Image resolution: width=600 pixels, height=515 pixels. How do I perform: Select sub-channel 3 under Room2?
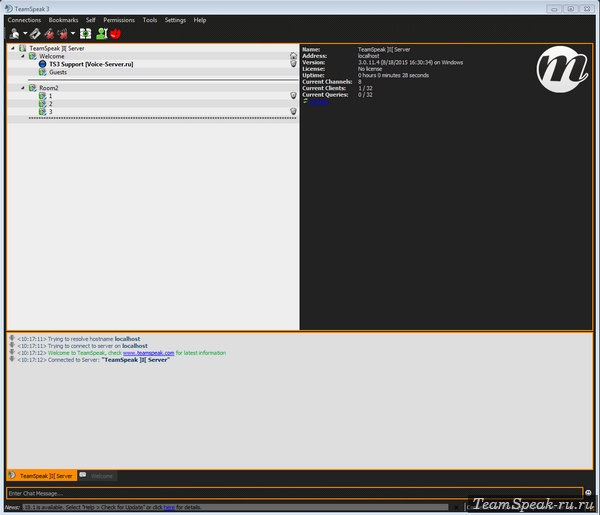coord(153,112)
